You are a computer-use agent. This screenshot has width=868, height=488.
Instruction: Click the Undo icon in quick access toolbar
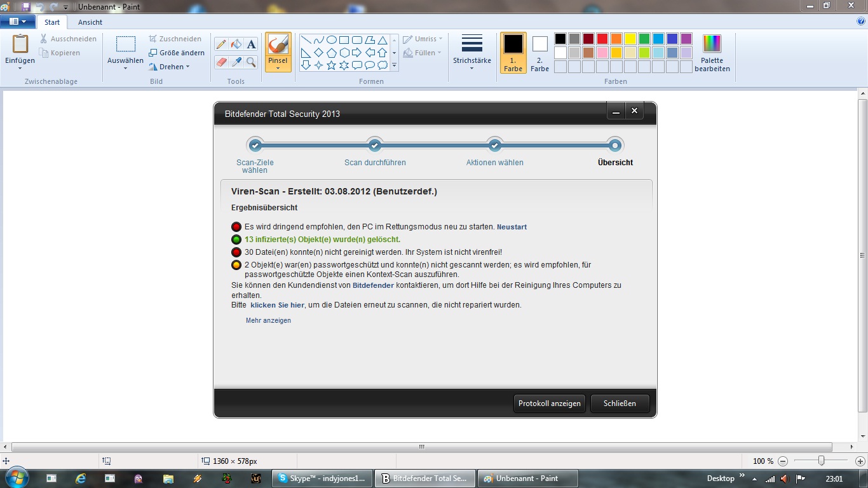tap(39, 6)
